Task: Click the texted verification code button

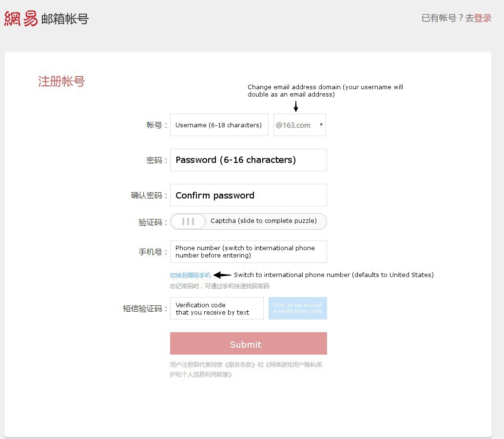Action: point(297,308)
